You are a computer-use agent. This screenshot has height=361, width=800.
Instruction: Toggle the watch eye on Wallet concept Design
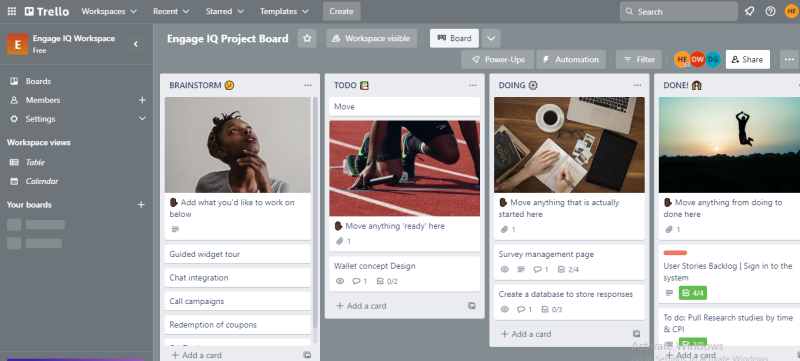coord(340,281)
